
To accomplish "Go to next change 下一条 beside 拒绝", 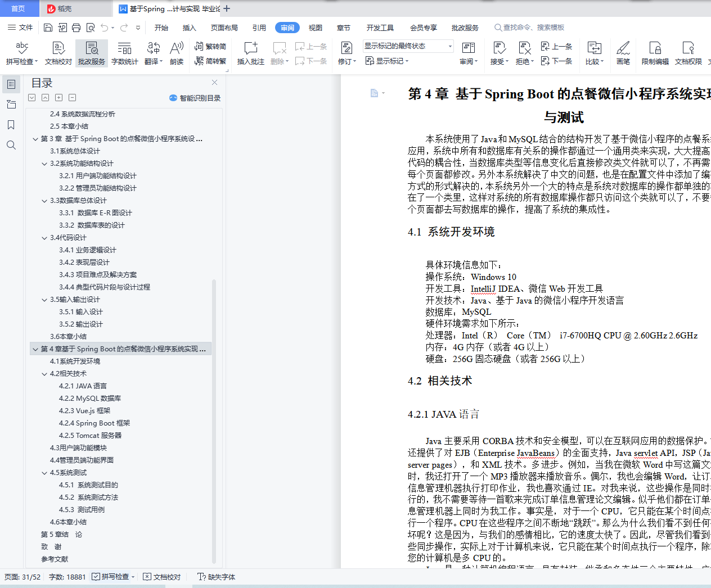I will coord(556,61).
